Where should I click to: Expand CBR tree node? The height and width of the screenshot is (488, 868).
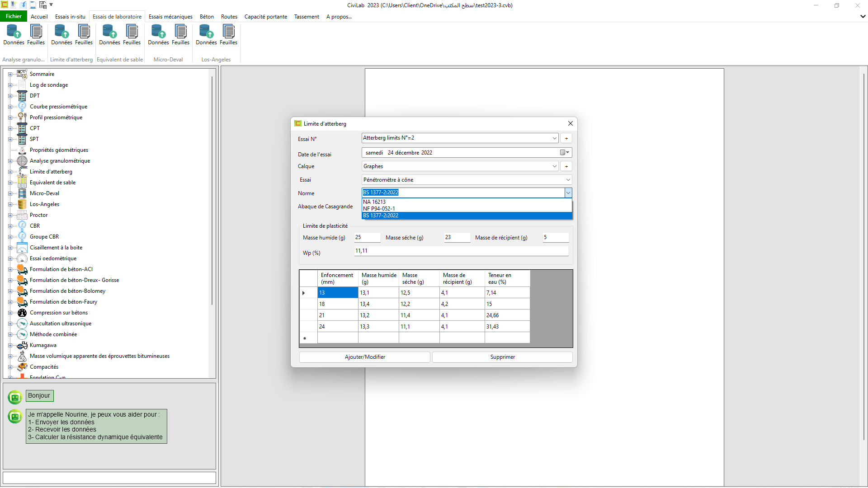10,226
